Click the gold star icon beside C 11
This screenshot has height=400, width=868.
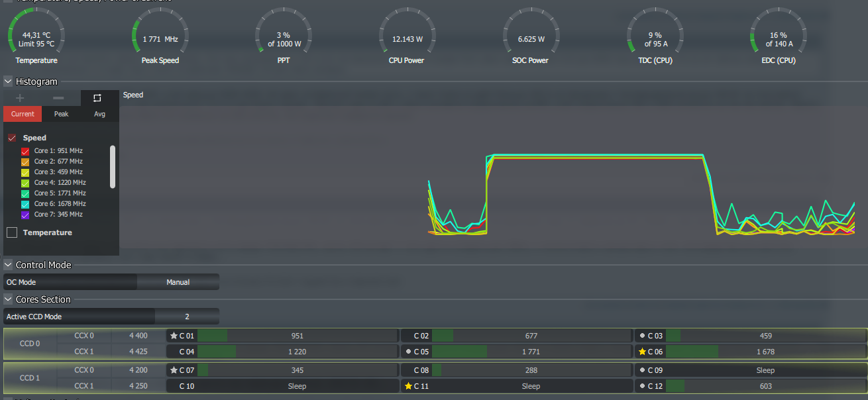408,386
